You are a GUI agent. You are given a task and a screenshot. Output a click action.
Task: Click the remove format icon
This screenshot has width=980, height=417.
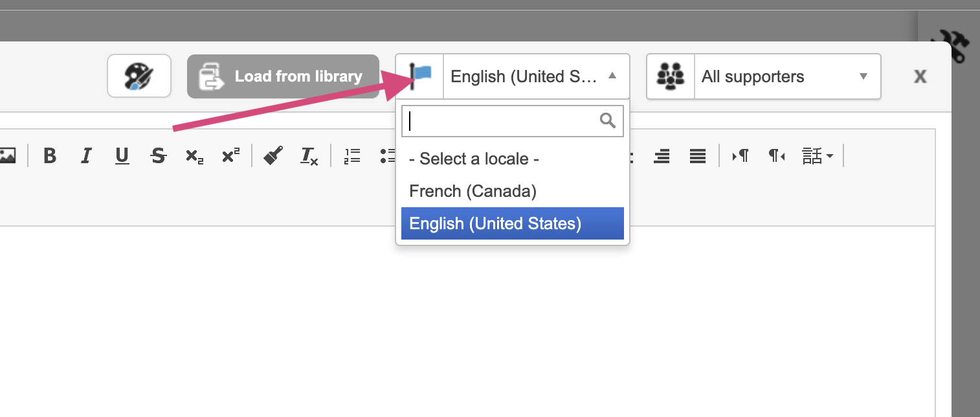(309, 156)
